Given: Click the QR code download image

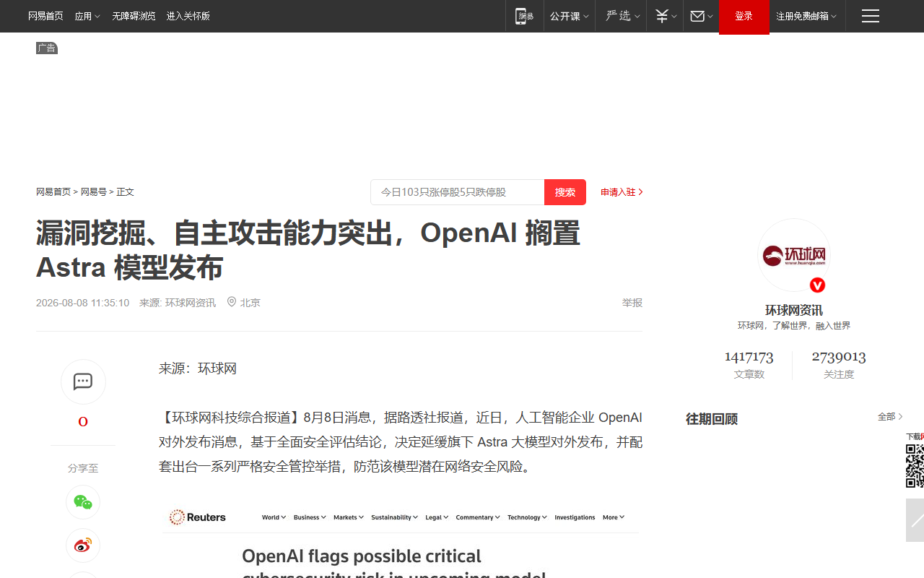Looking at the screenshot, I should pos(915,466).
